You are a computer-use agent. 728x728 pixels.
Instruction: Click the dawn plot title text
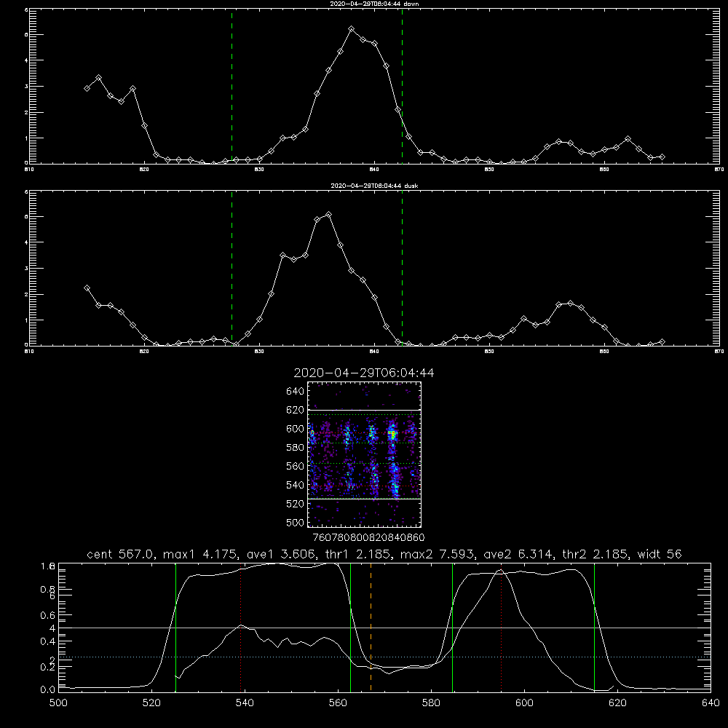[x=374, y=4]
